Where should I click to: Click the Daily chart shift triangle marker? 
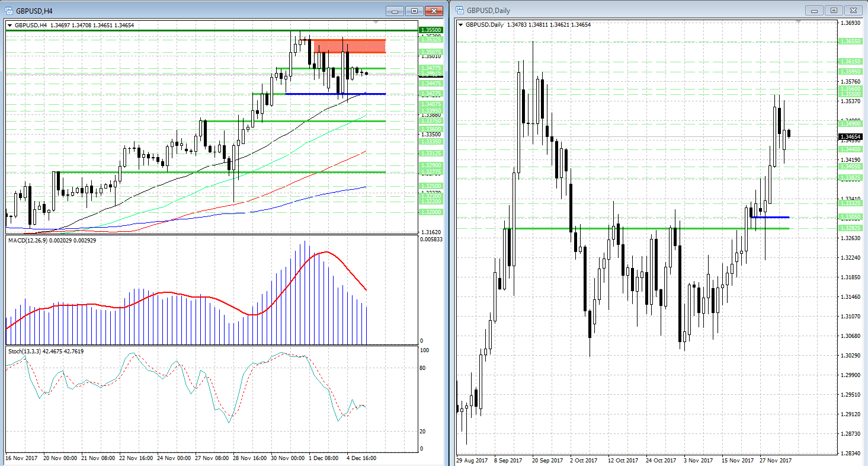pyautogui.click(x=799, y=22)
